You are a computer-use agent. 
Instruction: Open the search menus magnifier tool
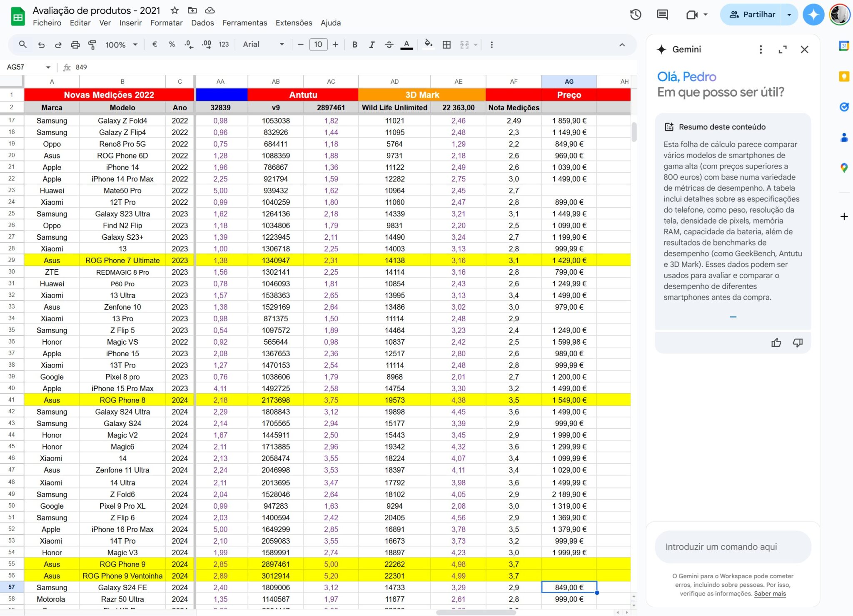click(23, 45)
